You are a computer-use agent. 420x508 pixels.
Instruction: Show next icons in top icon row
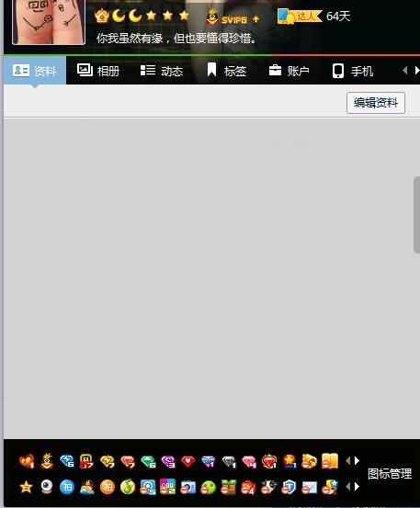coord(357,461)
